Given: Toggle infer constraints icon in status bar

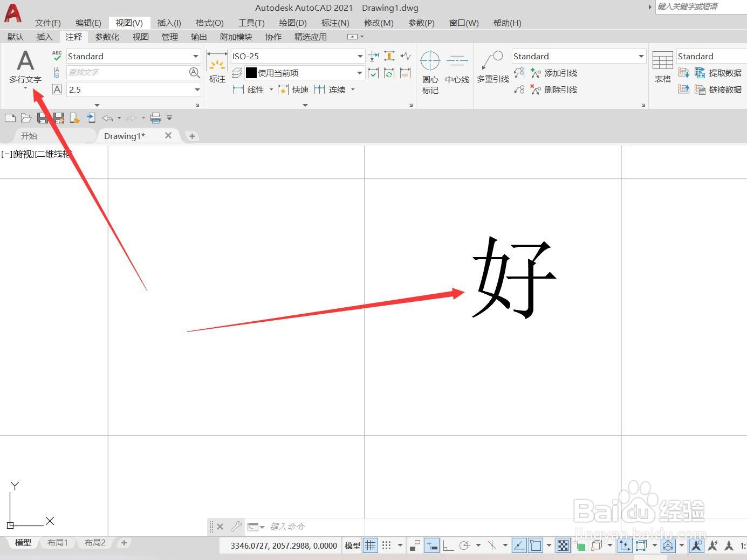Looking at the screenshot, I should pos(414,545).
